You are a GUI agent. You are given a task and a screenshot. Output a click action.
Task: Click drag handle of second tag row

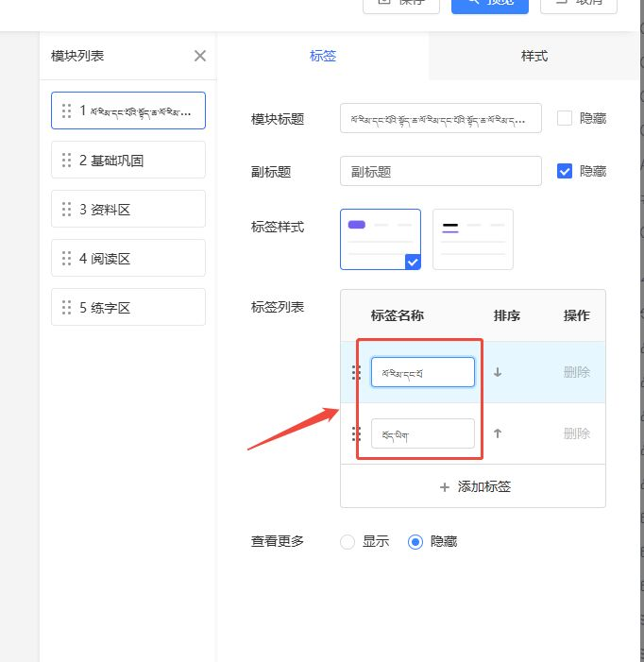click(355, 433)
